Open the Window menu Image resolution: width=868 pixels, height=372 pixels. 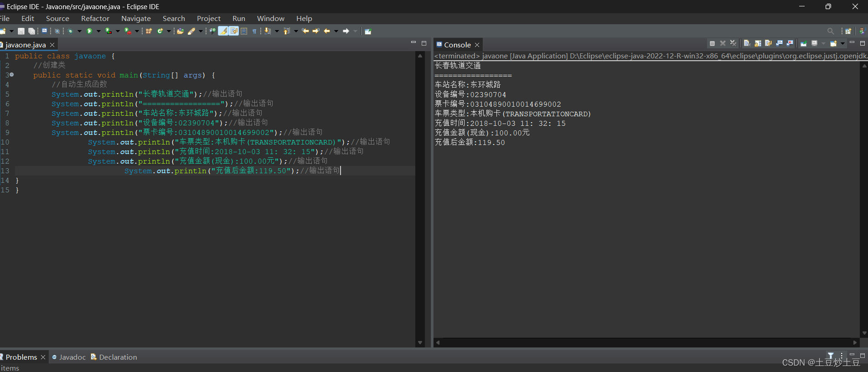(x=271, y=18)
